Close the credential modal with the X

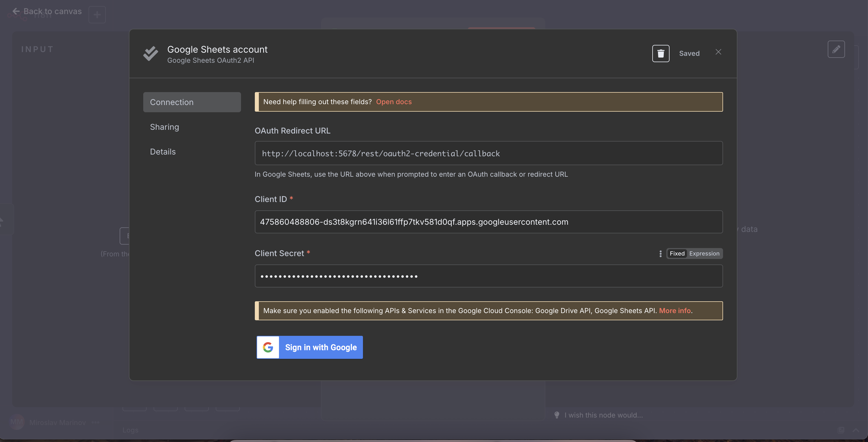coord(718,52)
